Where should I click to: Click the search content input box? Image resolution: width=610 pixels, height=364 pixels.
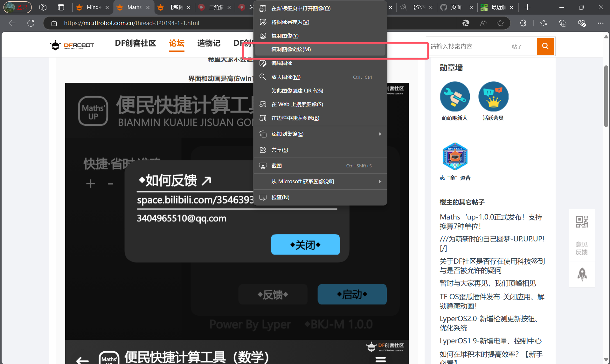[468, 46]
